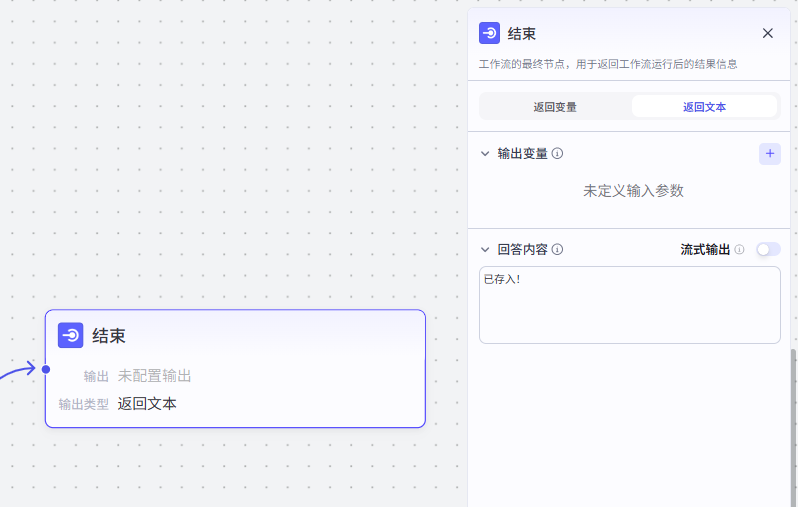The height and width of the screenshot is (507, 798).
Task: Switch to the 返回变量 tab
Action: tap(555, 106)
